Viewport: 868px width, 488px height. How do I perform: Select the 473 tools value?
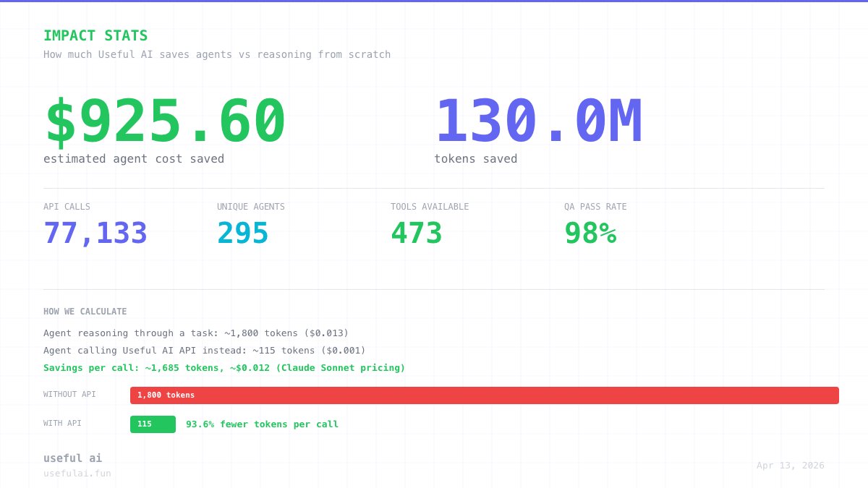pos(417,234)
